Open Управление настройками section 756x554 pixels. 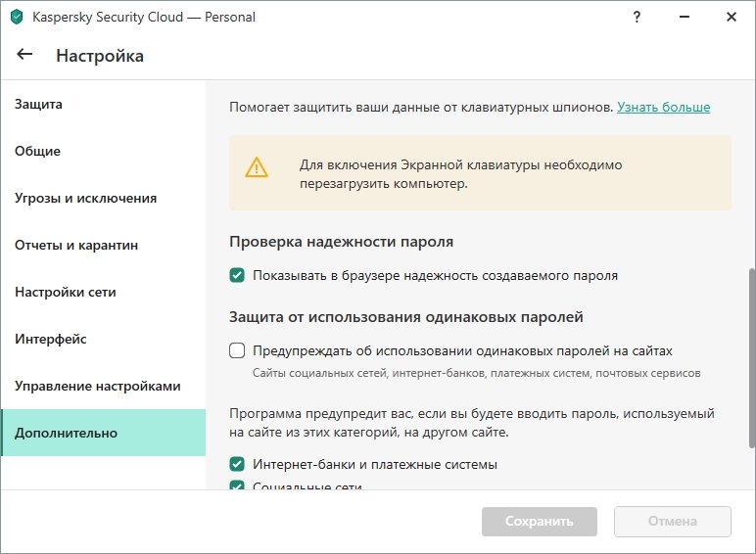(x=103, y=386)
